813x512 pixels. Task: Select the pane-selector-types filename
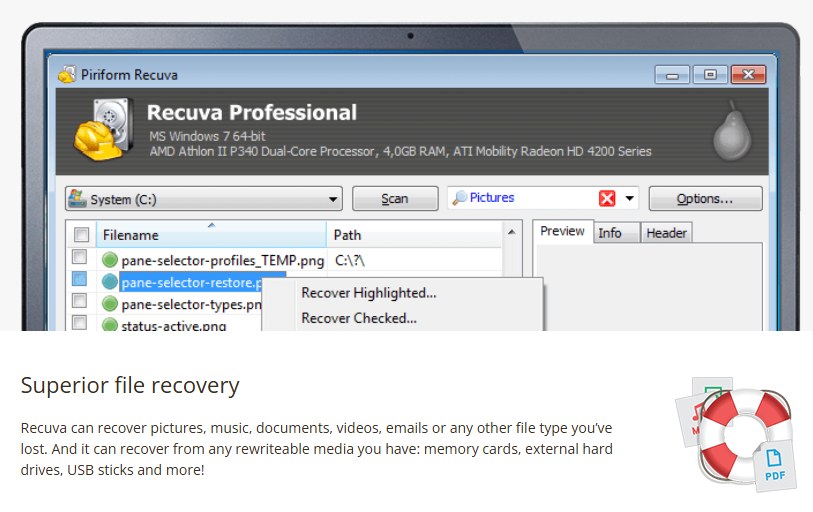pyautogui.click(x=191, y=305)
